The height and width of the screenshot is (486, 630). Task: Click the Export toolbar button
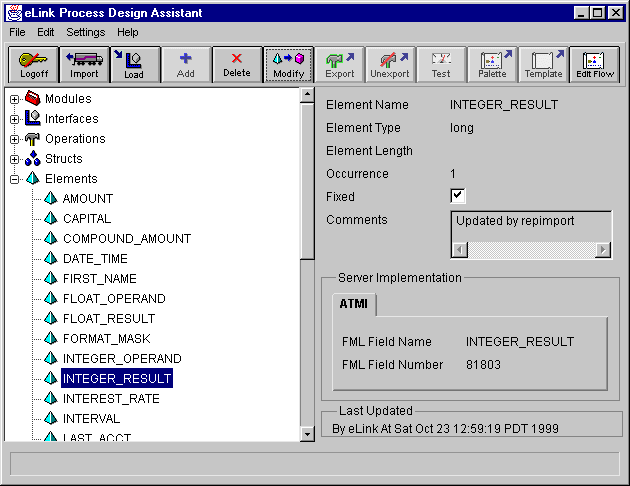(340, 65)
